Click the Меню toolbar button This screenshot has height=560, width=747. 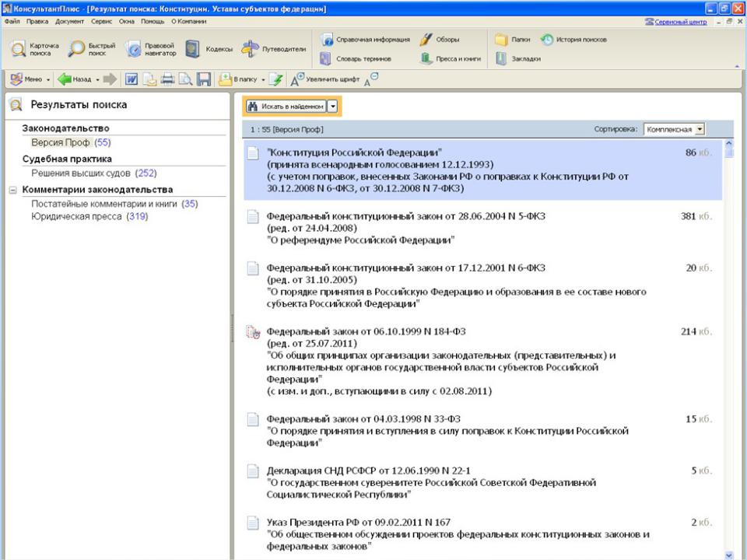point(26,79)
